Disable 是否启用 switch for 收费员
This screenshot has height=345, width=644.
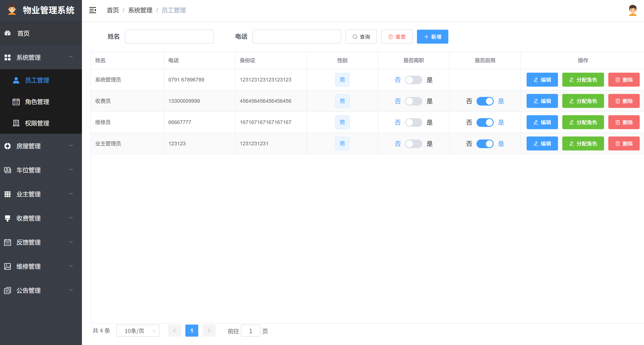tap(485, 101)
